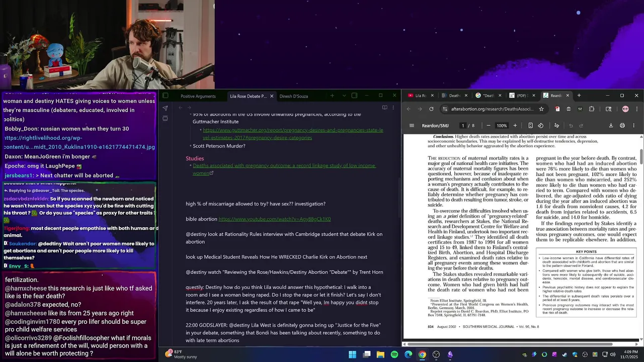The height and width of the screenshot is (362, 644).
Task: Open PDF viewer more actions menu
Action: [633, 126]
